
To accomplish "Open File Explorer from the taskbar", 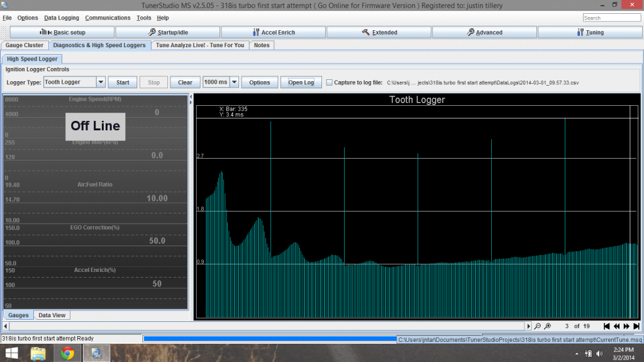I will (38, 353).
